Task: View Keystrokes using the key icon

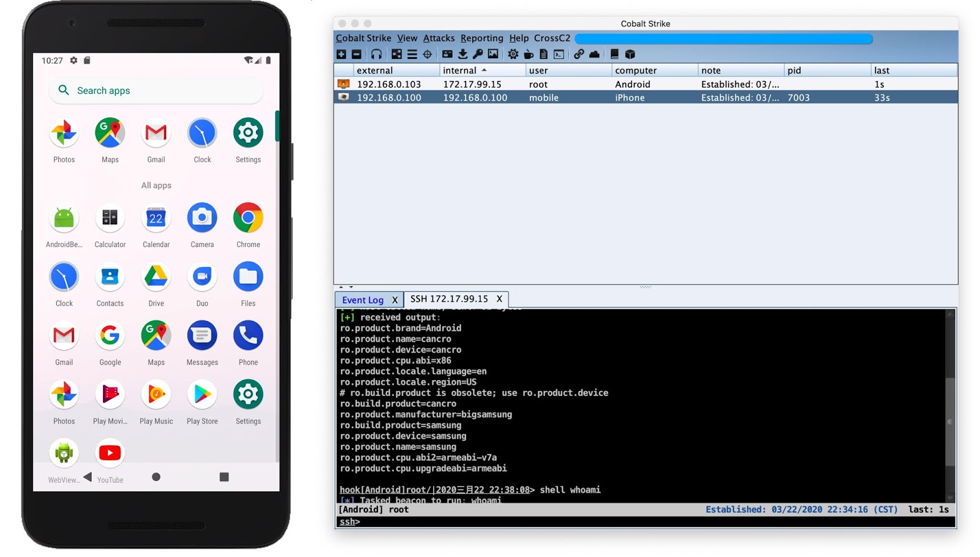Action: [x=478, y=55]
